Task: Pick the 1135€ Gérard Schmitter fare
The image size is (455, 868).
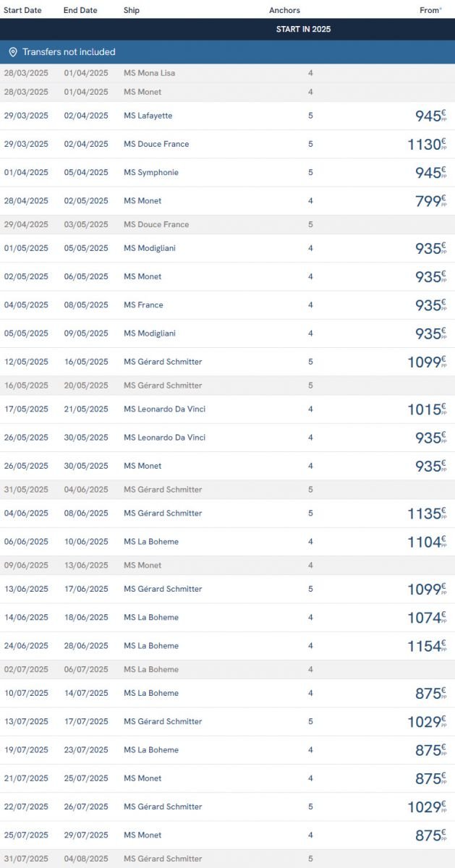Action: (426, 514)
